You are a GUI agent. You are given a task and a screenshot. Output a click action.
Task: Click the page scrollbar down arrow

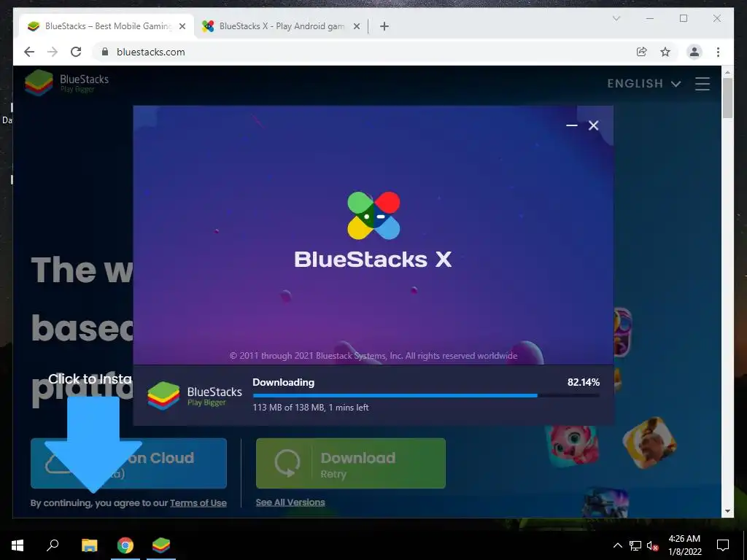(x=727, y=511)
